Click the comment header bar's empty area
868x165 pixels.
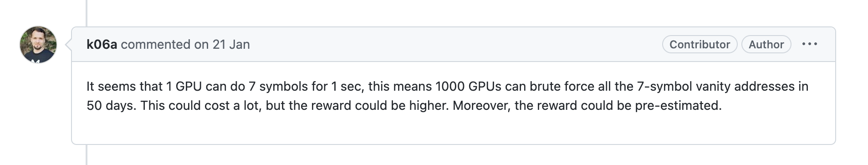pyautogui.click(x=455, y=44)
